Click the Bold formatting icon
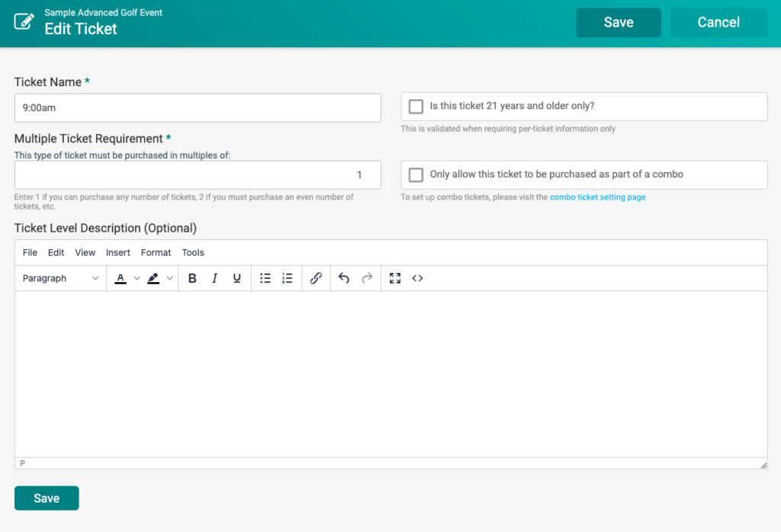781x532 pixels. click(192, 278)
